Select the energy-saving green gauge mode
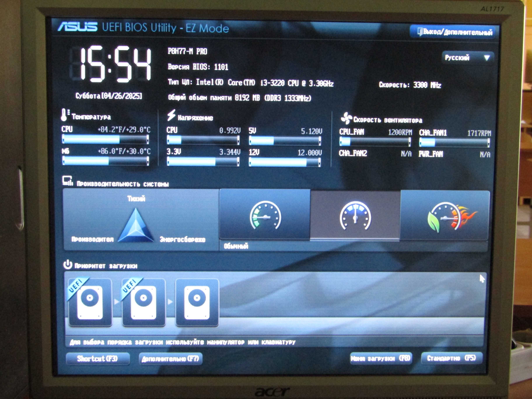The image size is (532, 399). [265, 215]
